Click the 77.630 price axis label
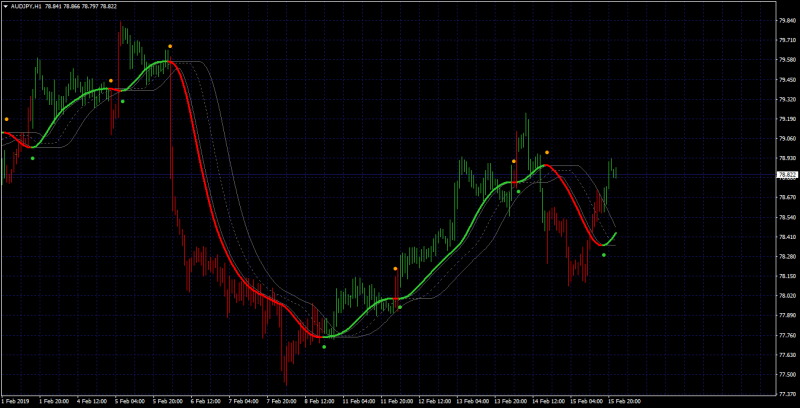This screenshot has width=800, height=408. click(786, 355)
